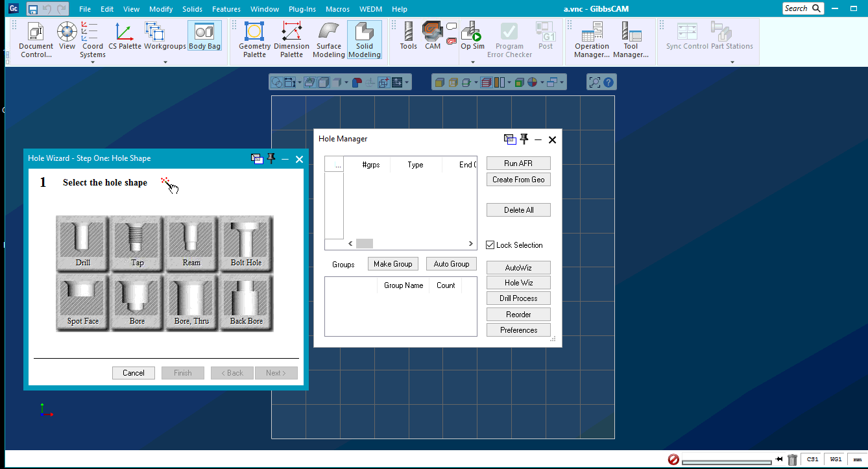Image resolution: width=868 pixels, height=469 pixels.
Task: Select the Spot Face hole shape
Action: [83, 302]
